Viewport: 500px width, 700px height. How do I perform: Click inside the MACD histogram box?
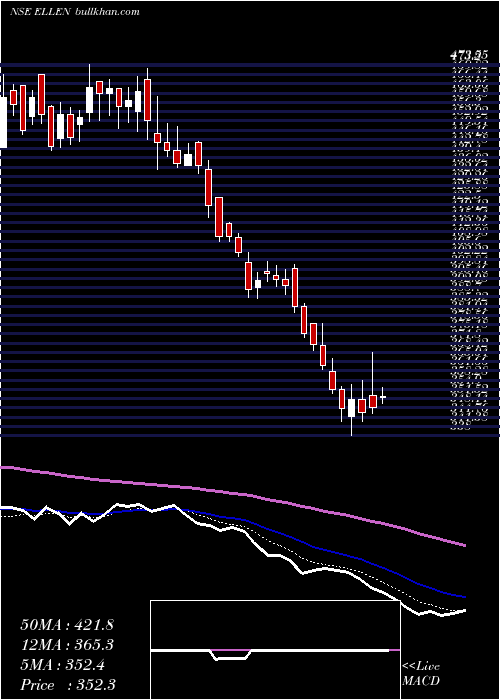tap(275, 650)
